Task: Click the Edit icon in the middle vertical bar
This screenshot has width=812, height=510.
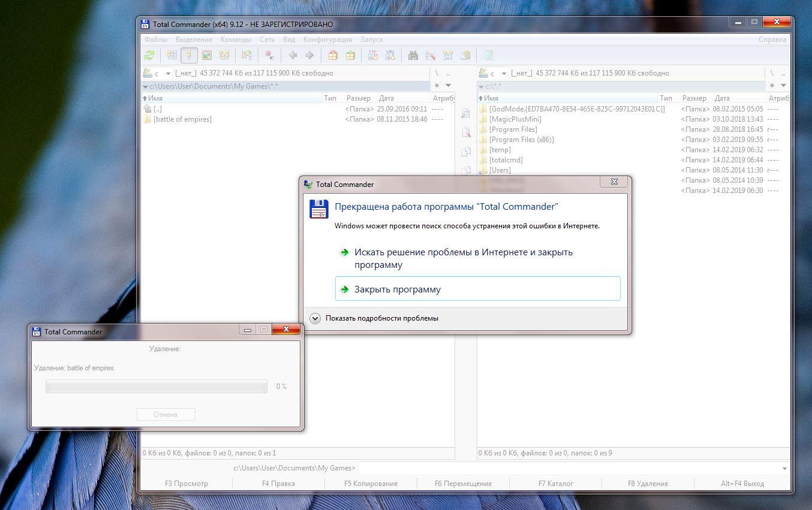Action: point(466,132)
